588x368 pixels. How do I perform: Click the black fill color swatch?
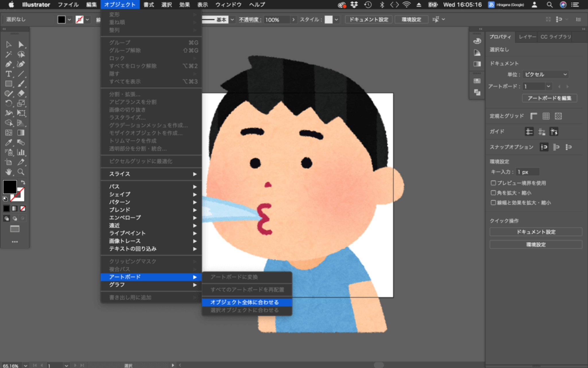(x=9, y=187)
